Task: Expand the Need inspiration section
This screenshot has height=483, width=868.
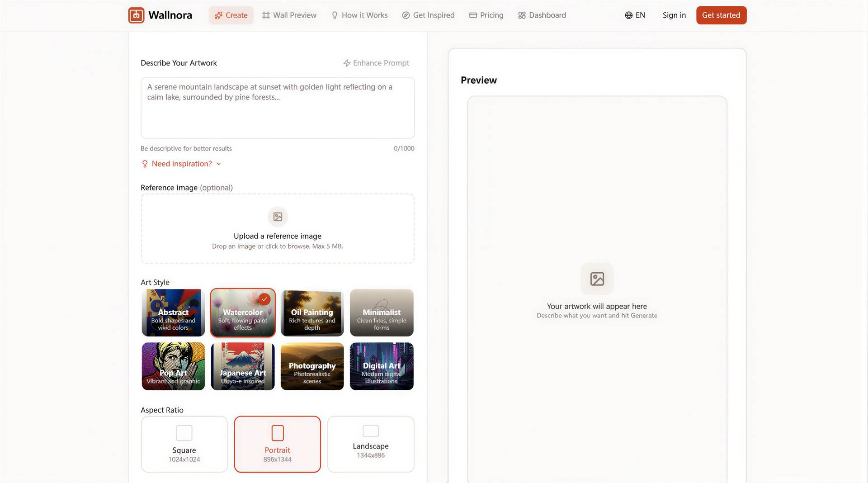Action: (181, 164)
